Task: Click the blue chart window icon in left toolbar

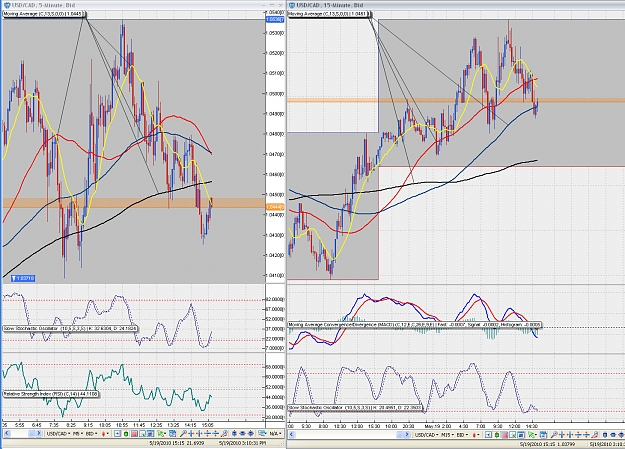Action: coord(151,433)
